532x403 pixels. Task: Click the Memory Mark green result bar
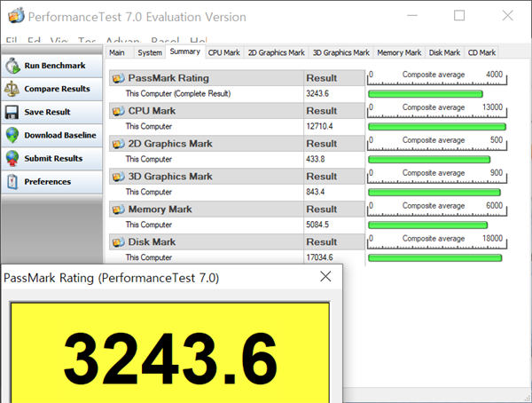coord(428,225)
